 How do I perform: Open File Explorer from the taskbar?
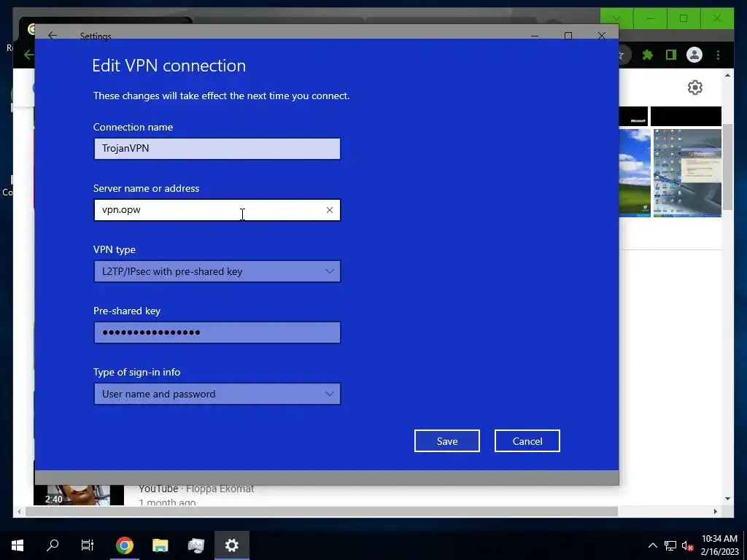tap(160, 545)
